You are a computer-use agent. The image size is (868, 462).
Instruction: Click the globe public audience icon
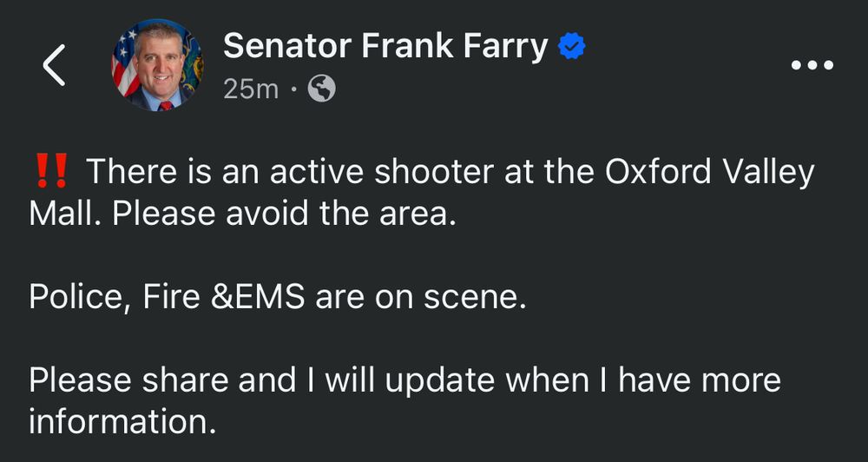click(x=322, y=89)
